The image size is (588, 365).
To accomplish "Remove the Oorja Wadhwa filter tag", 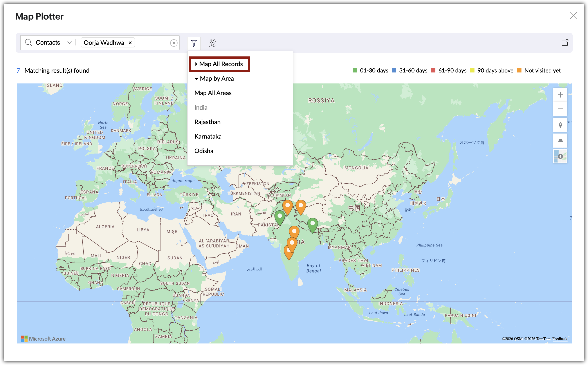I will coord(130,43).
